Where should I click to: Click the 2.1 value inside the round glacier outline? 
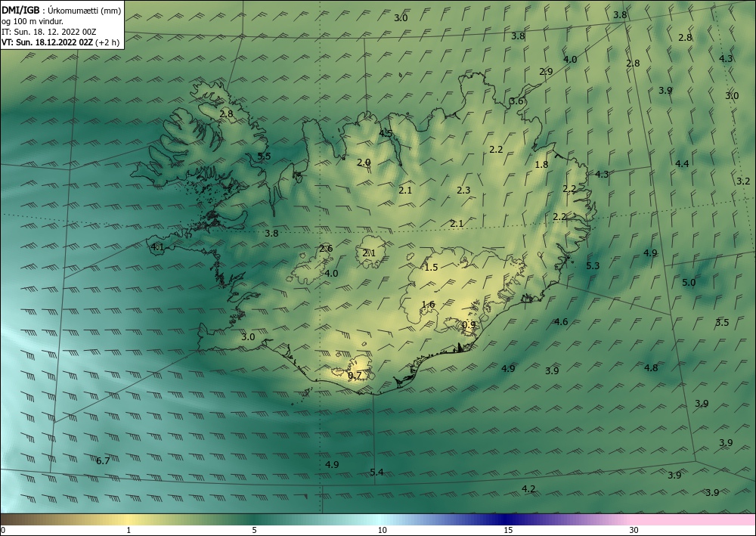tap(369, 253)
